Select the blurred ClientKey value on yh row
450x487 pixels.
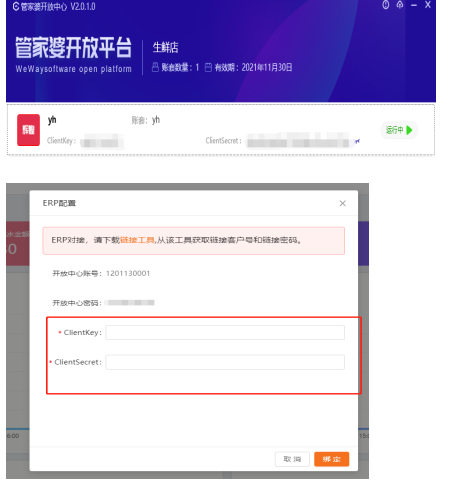102,142
